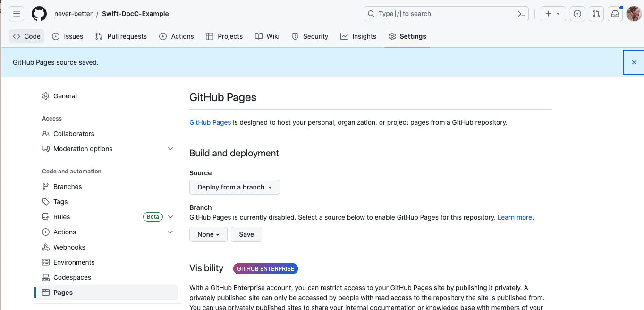Select the Settings tab

click(x=407, y=36)
